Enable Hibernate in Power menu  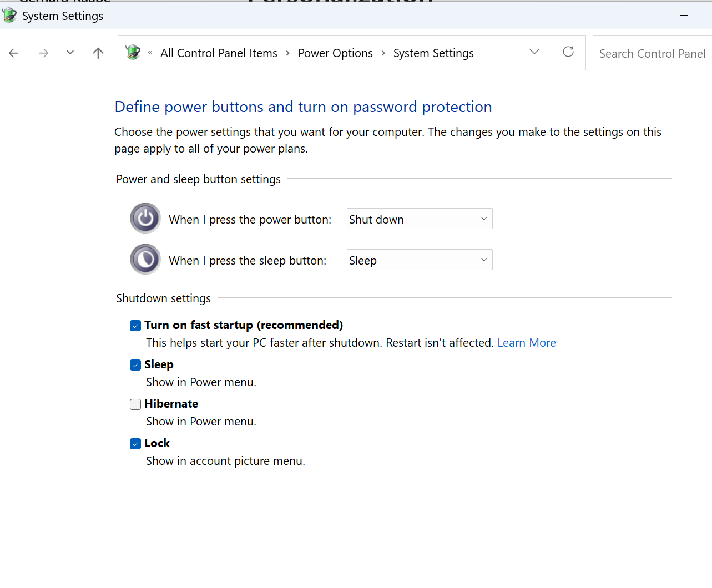(135, 404)
